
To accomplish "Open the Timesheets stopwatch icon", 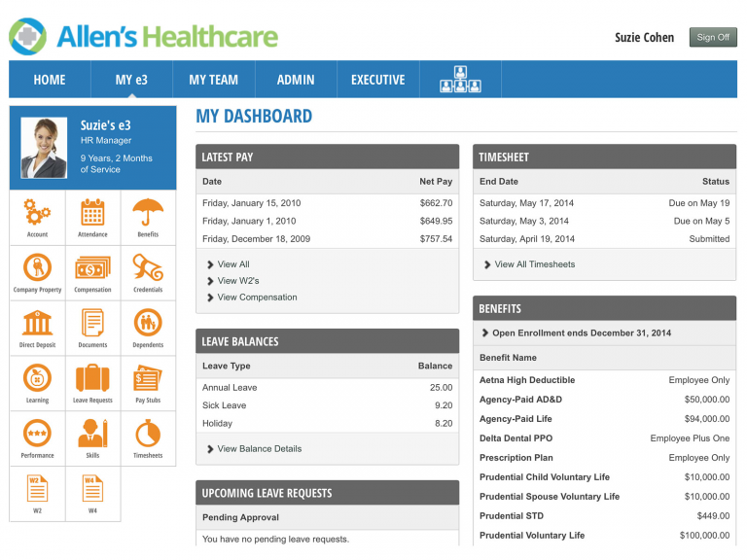I will point(148,434).
